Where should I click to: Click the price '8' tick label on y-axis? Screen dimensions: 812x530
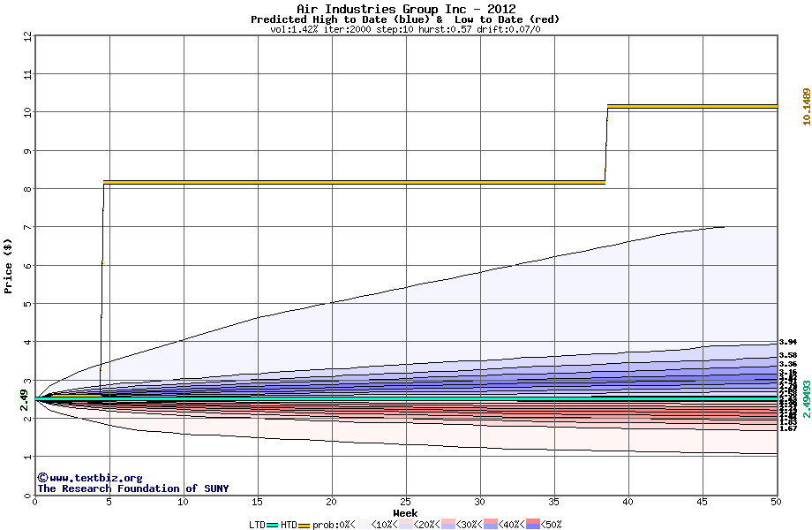[27, 189]
